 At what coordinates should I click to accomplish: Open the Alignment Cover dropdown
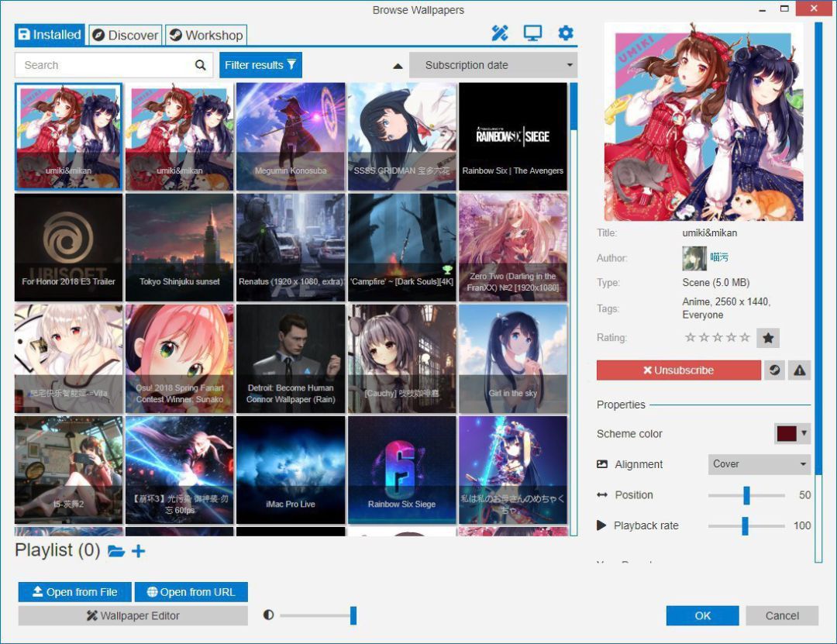[759, 464]
